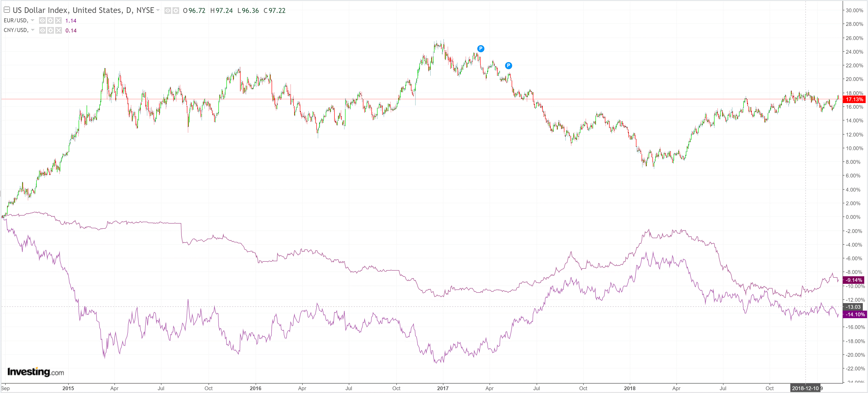The height and width of the screenshot is (393, 868).
Task: Click the 2018-12-10 date label on the time axis
Action: click(805, 388)
